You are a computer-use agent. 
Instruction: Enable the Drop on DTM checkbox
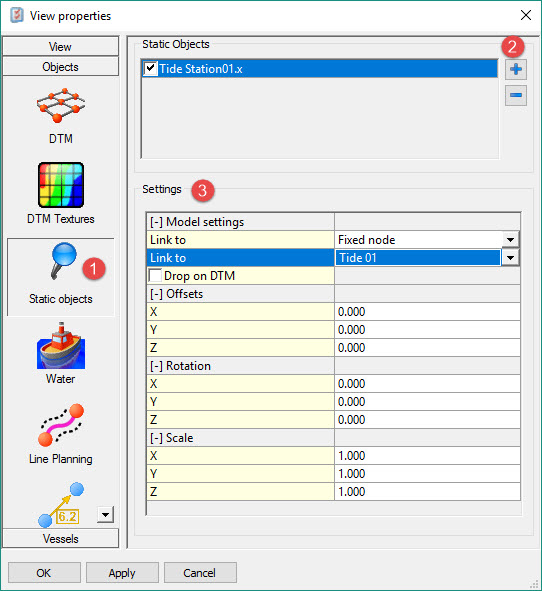coord(155,276)
